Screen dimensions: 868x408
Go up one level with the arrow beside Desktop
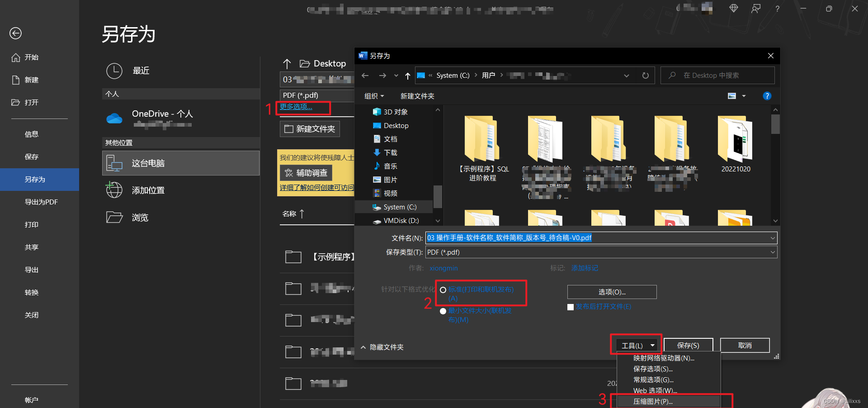click(287, 64)
